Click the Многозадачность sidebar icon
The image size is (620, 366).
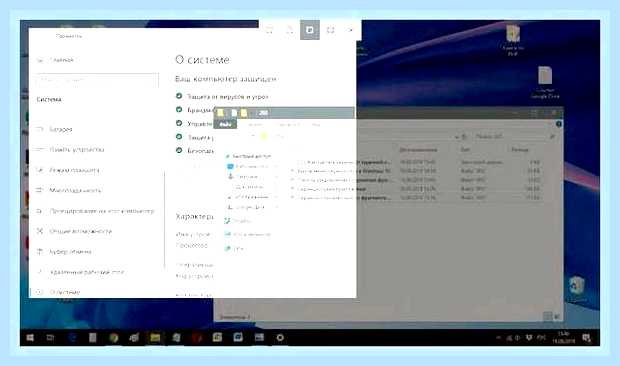point(40,190)
